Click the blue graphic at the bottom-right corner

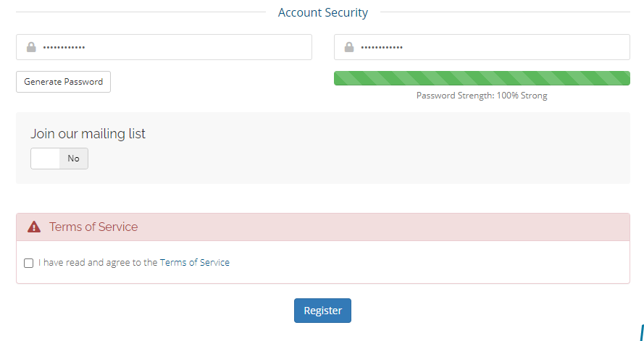641,332
